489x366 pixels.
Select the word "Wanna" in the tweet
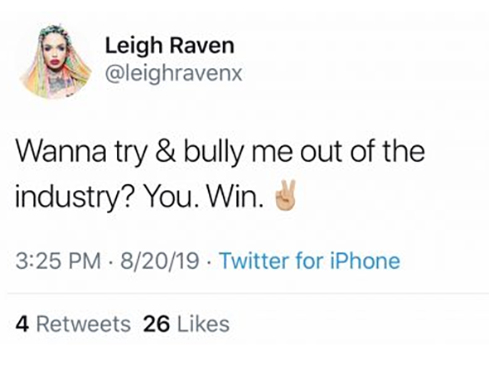click(x=61, y=152)
